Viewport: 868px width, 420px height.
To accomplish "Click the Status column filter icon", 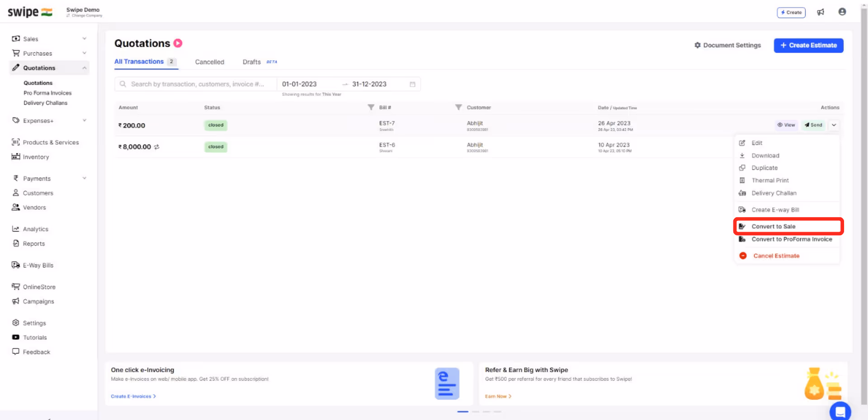I will click(x=371, y=107).
